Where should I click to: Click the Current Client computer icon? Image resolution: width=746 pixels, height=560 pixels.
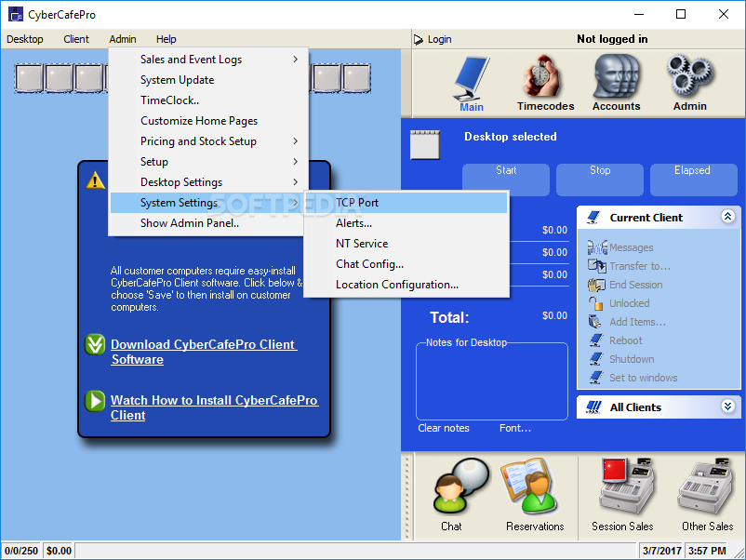593,218
